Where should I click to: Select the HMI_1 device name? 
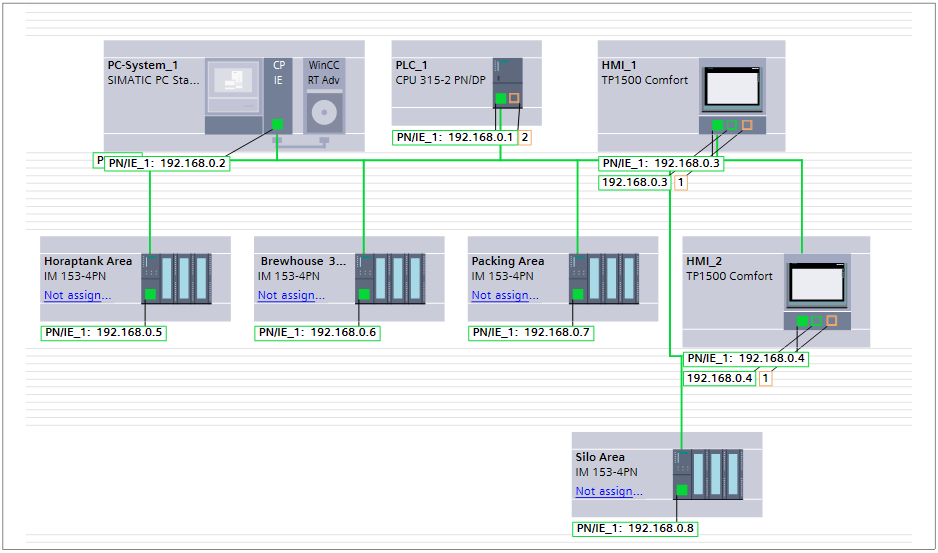(619, 65)
